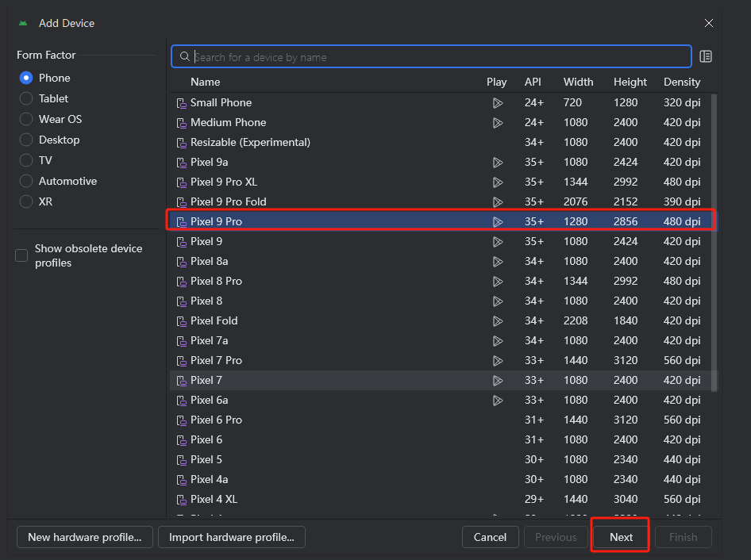Image resolution: width=751 pixels, height=560 pixels.
Task: Click Play Store icon in Pixel 8 row
Action: point(498,301)
